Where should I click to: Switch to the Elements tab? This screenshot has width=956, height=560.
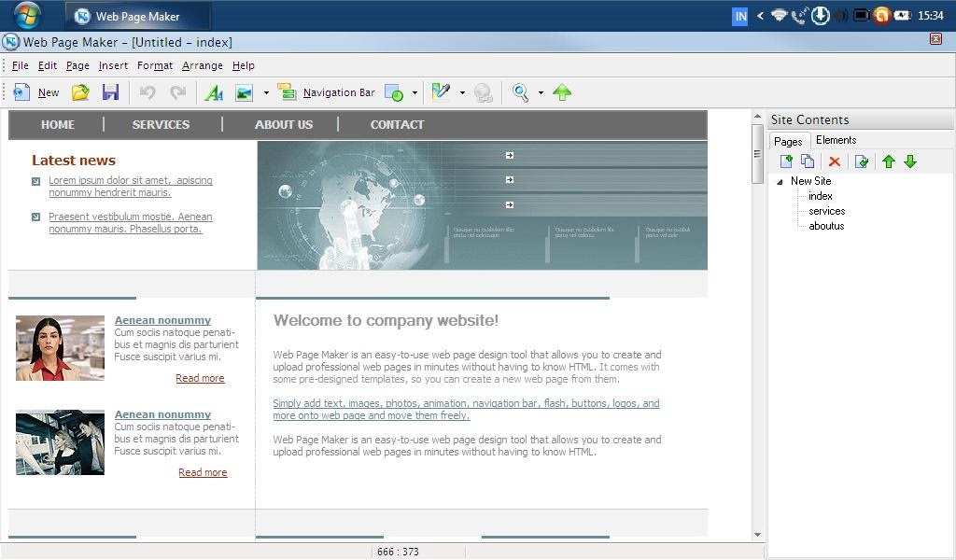click(836, 140)
